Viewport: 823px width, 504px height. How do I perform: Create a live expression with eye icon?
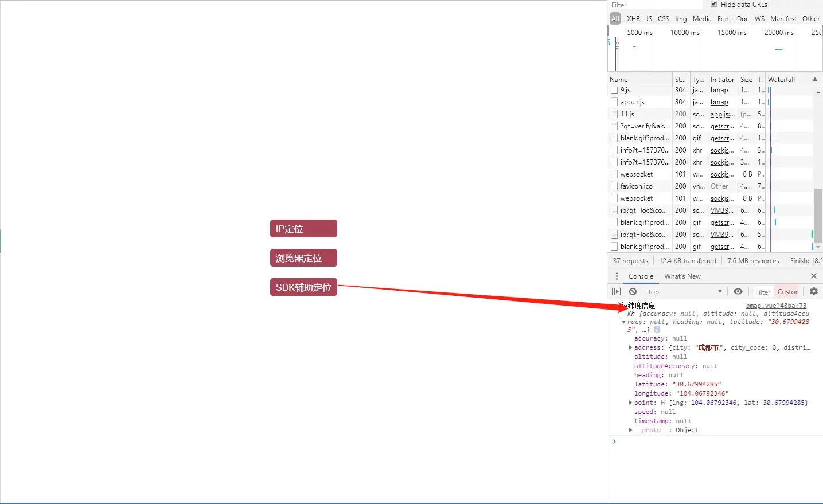coord(738,291)
